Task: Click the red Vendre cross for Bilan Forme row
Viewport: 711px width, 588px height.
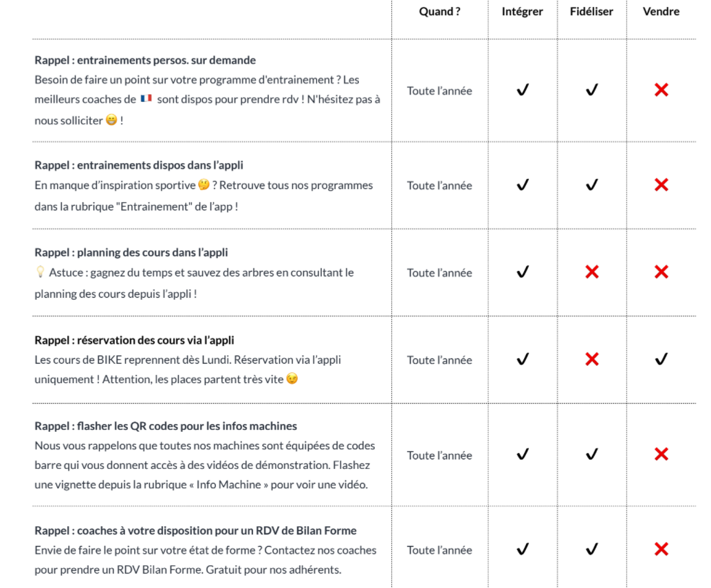Action: click(661, 549)
